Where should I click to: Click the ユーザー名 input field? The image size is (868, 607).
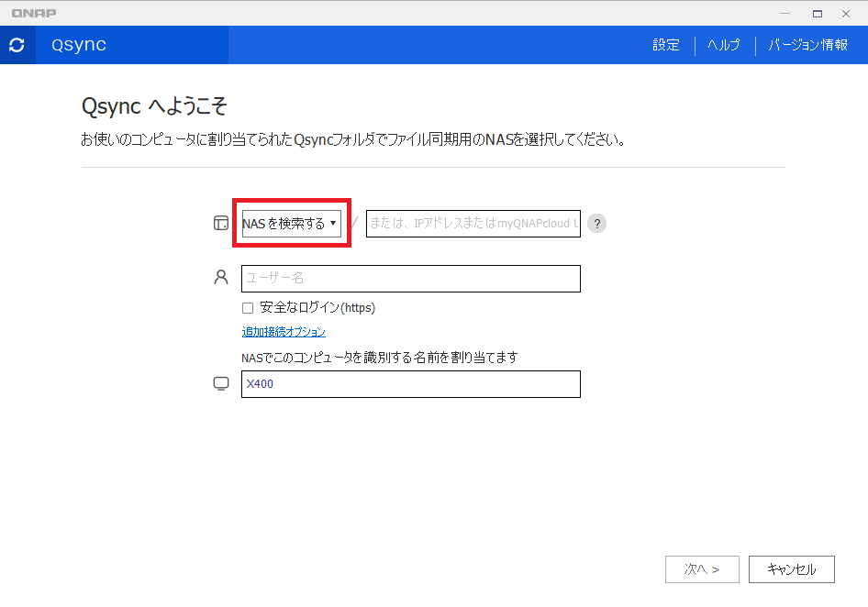coord(411,279)
